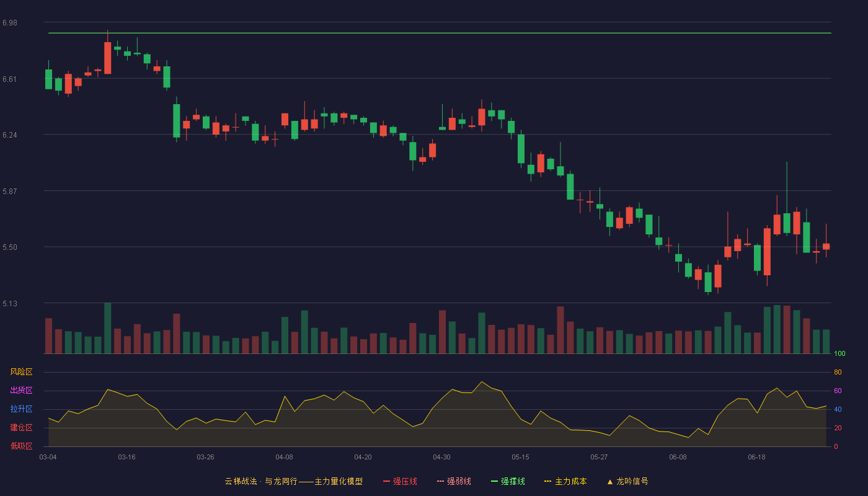868x496 pixels.
Task: Toggle the 主力成本 series via its legend text
Action: pyautogui.click(x=571, y=481)
